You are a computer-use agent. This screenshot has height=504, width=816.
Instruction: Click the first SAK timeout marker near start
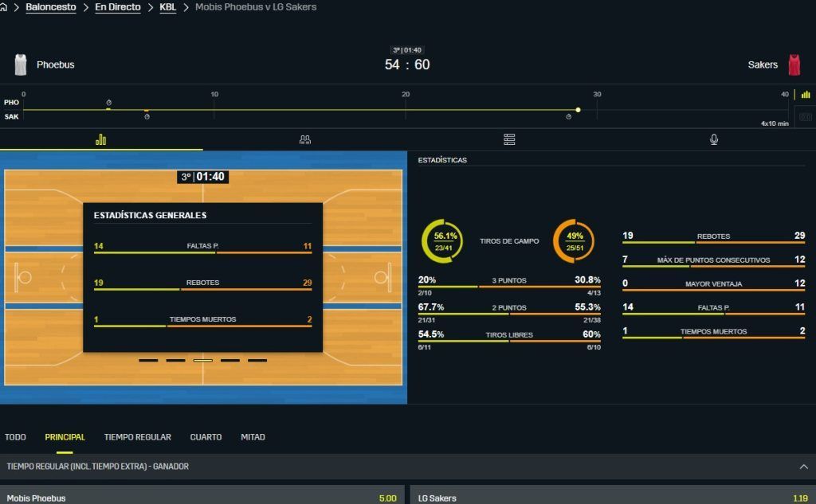[x=147, y=116]
